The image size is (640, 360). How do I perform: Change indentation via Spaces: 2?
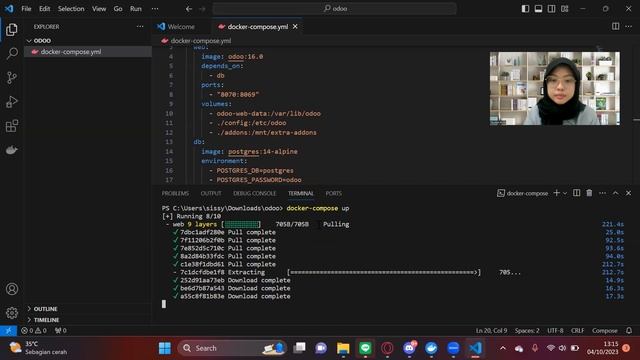pyautogui.click(x=527, y=331)
